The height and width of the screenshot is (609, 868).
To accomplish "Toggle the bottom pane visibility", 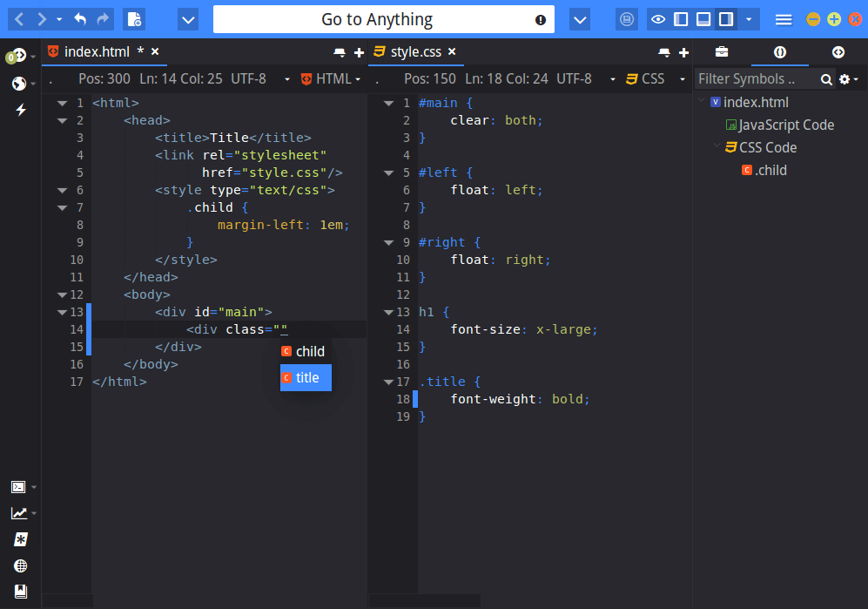I will tap(703, 19).
